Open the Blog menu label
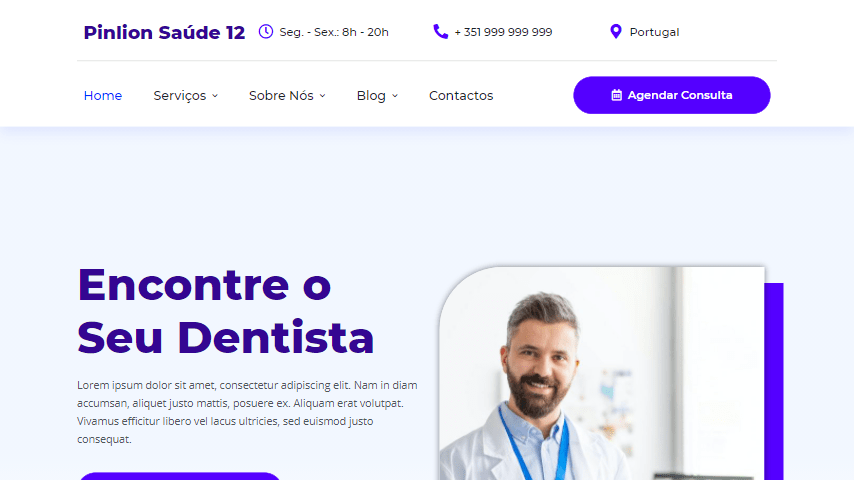 coord(371,95)
